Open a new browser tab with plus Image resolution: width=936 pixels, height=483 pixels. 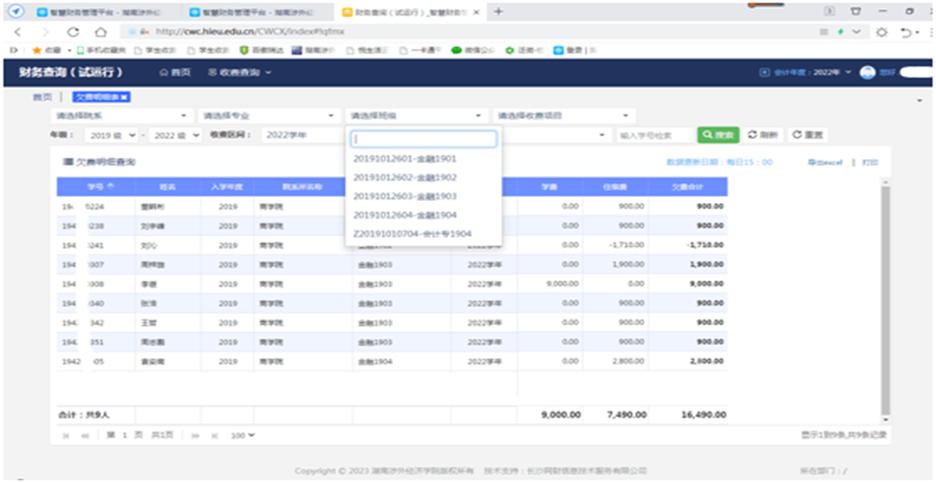[497, 12]
